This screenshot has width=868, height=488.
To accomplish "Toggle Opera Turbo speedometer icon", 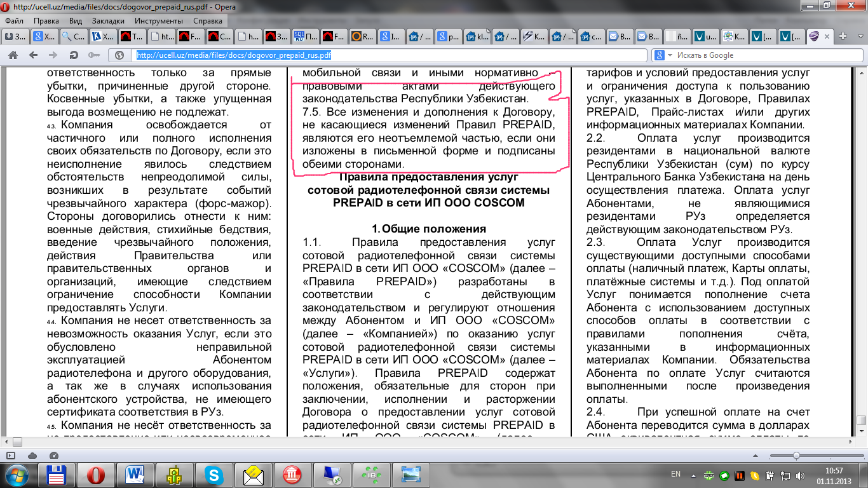I will 53,455.
